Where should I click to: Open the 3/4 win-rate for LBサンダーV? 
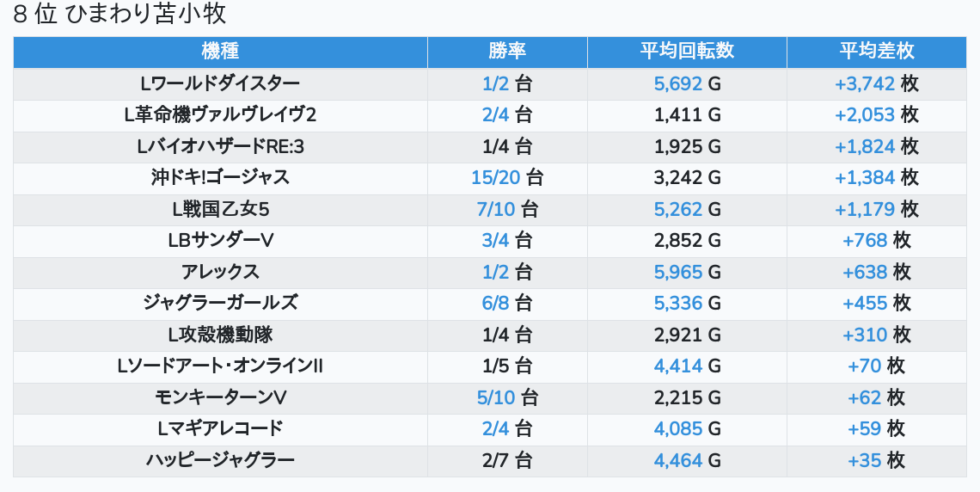[x=496, y=240]
